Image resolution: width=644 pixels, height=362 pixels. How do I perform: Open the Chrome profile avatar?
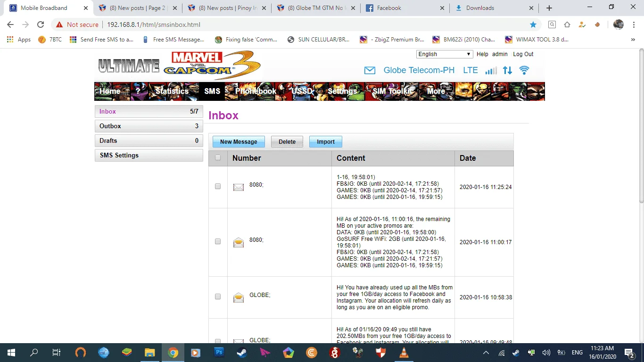coord(619,25)
